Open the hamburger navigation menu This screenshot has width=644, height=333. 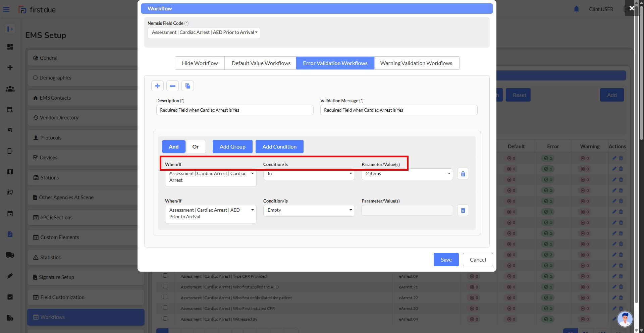[x=6, y=9]
